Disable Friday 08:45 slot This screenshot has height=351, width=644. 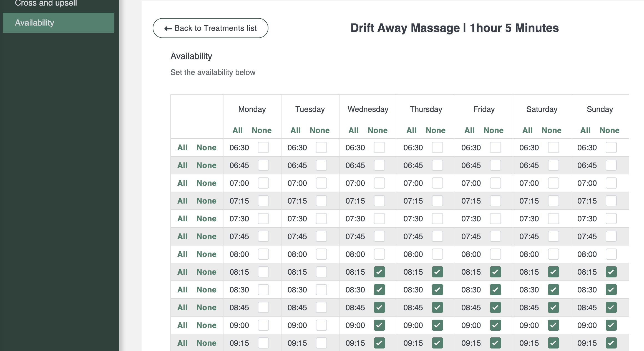pyautogui.click(x=495, y=307)
